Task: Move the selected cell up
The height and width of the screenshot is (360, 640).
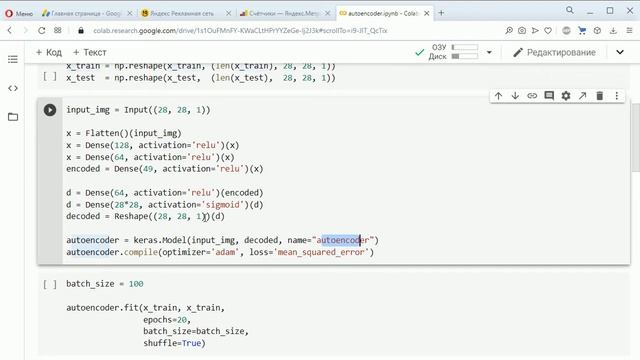Action: tap(498, 96)
